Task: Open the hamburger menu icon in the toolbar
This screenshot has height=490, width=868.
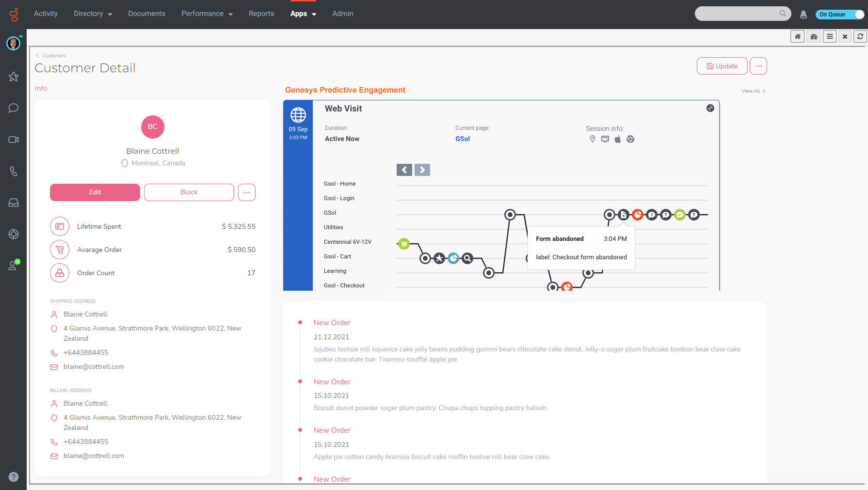Action: 829,36
